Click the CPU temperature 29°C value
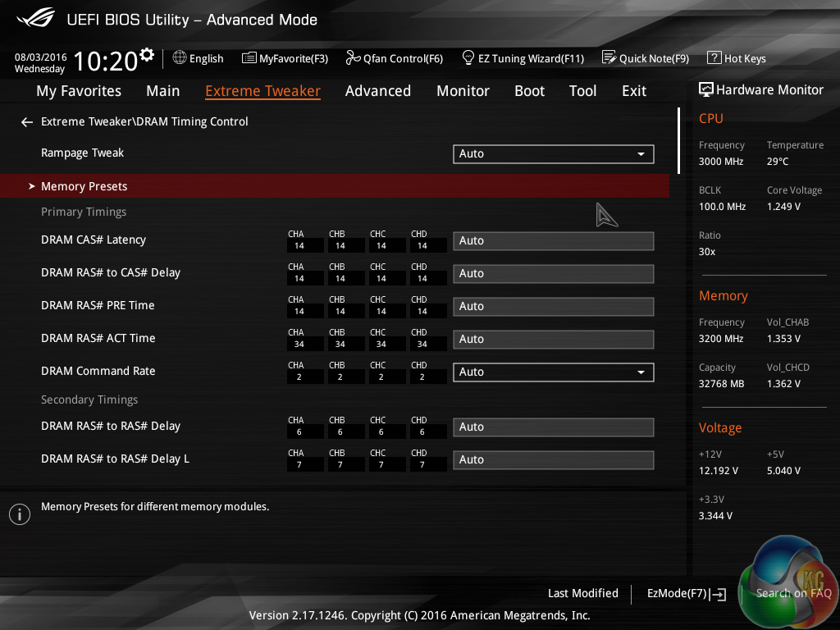 (778, 162)
